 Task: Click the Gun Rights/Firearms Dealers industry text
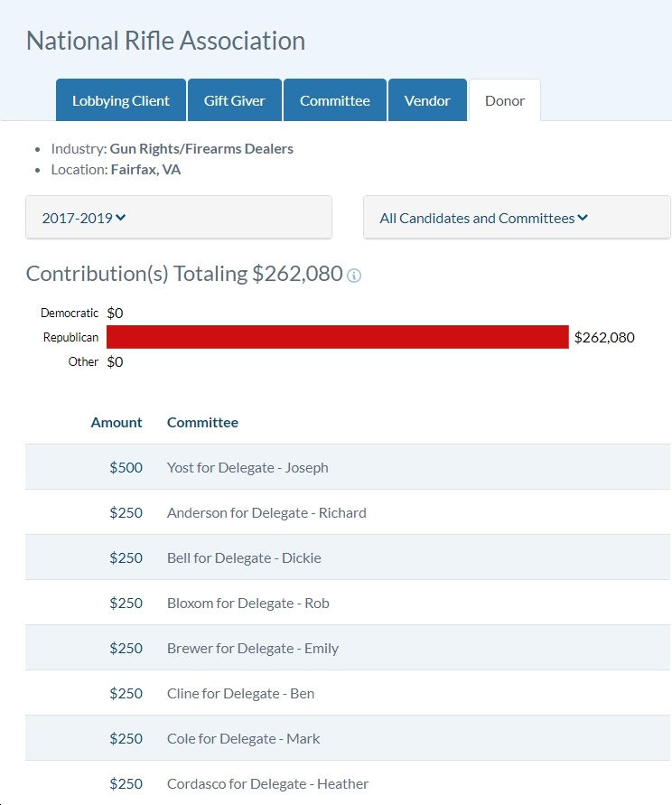[201, 148]
